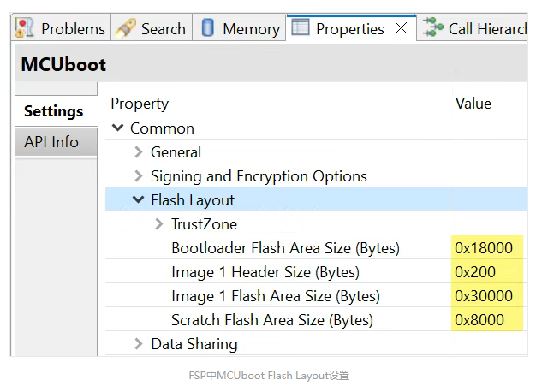Click the Memory cylinder icon
The width and height of the screenshot is (536, 392).
[x=207, y=27]
